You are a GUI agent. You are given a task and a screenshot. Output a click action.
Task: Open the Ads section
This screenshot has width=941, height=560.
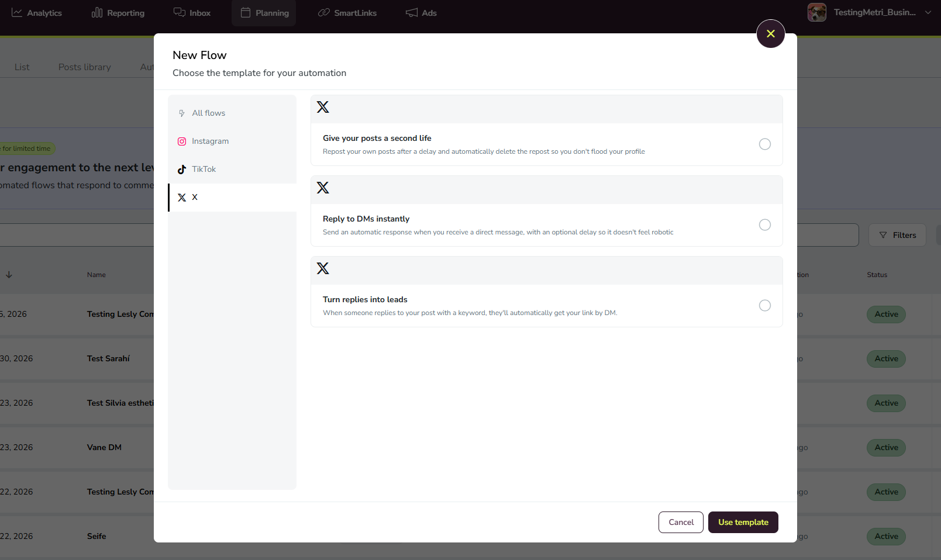coord(421,13)
